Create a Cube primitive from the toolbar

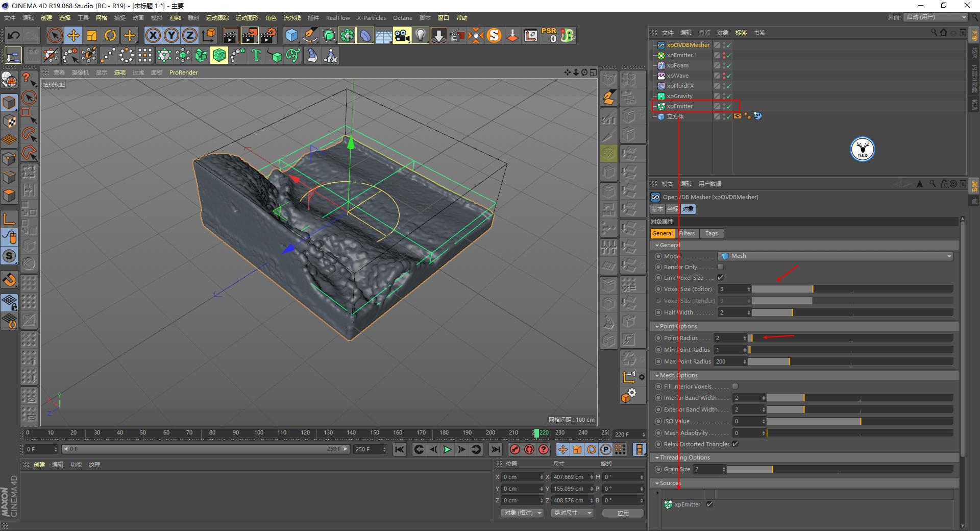click(x=292, y=35)
